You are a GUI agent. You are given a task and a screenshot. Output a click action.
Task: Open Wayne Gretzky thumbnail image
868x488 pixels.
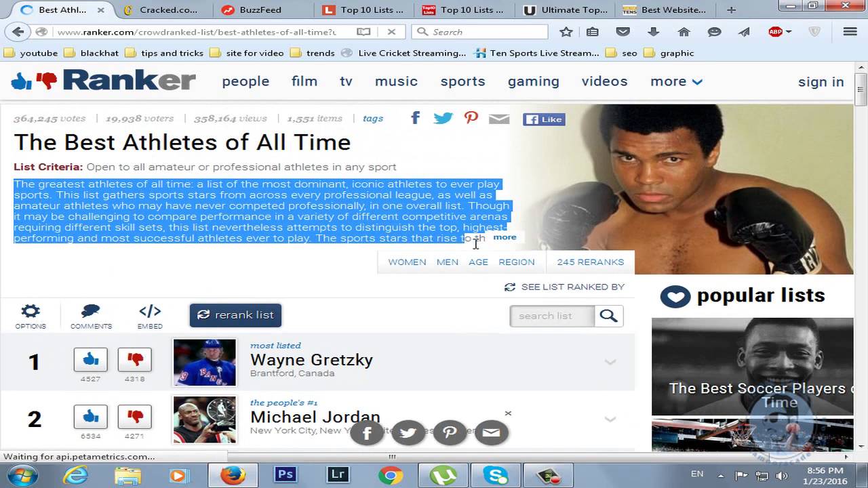pos(205,363)
